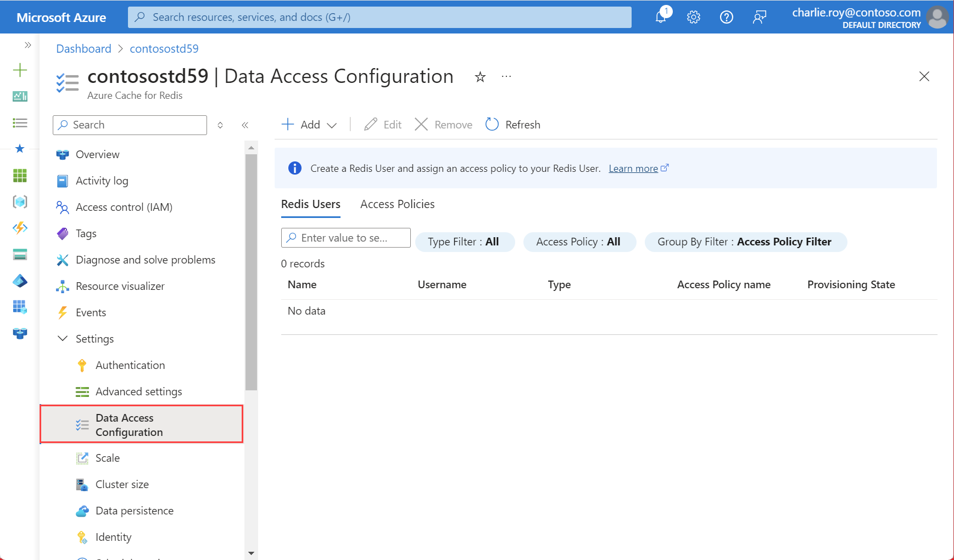Viewport: 954px width, 560px height.
Task: Open the Learn more link
Action: click(634, 168)
